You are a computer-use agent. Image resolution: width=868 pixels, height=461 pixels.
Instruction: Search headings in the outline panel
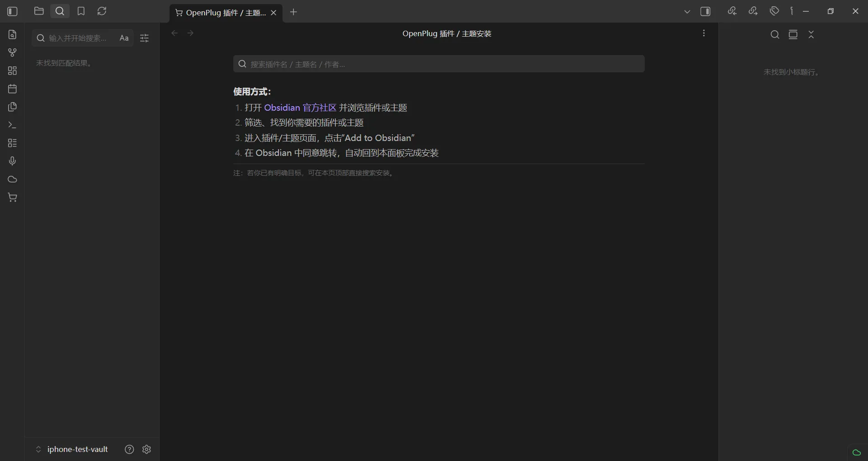(x=775, y=35)
